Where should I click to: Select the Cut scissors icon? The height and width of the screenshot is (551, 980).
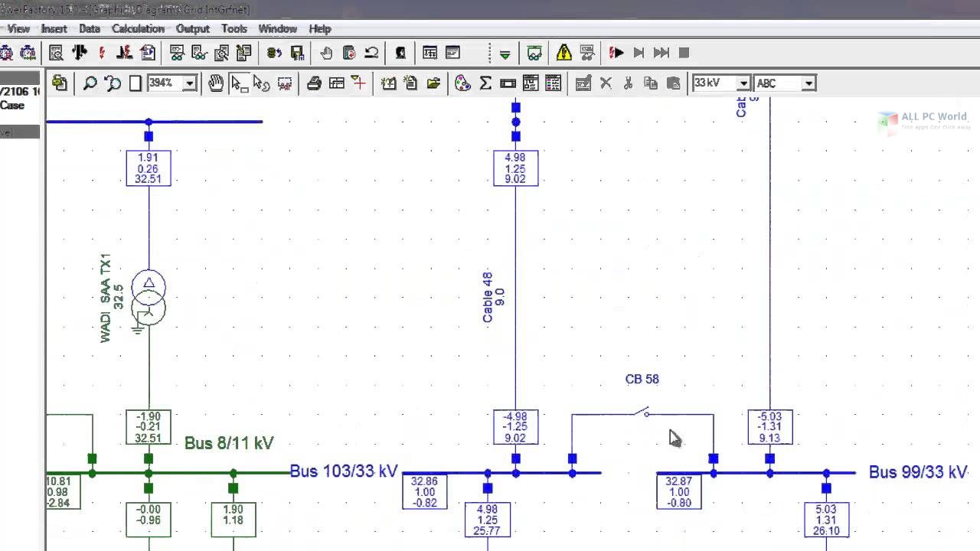point(629,83)
